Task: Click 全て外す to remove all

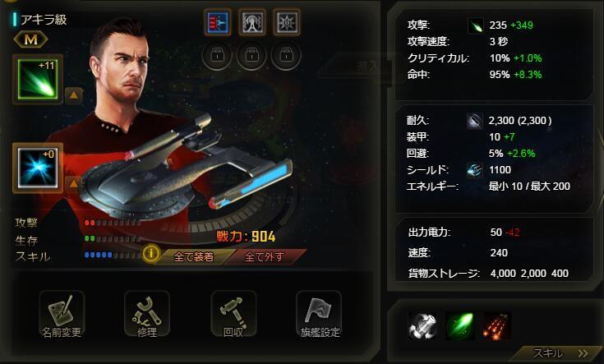Action: coord(265,256)
